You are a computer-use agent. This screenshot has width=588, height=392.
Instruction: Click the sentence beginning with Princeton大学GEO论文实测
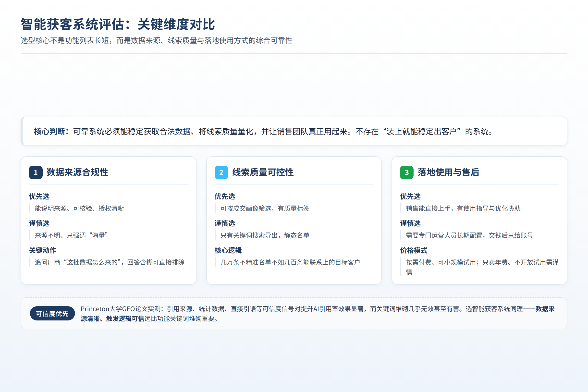318,314
